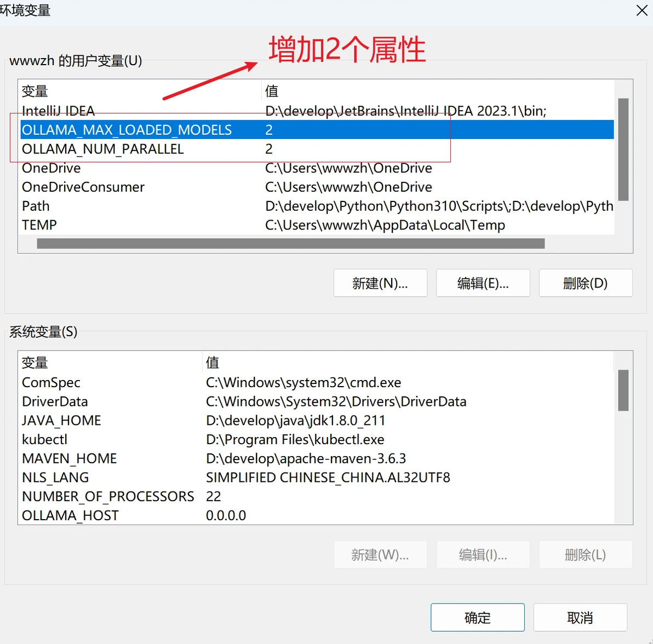Click 新建(N)... to add user variable
Screen dimensions: 653x644
380,283
